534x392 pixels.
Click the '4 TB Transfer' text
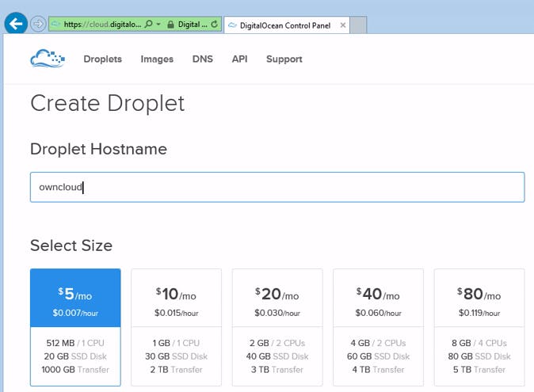coord(378,370)
